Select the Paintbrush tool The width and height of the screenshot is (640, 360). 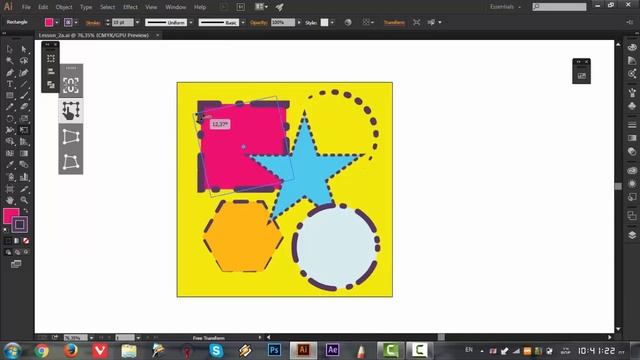tap(24, 96)
